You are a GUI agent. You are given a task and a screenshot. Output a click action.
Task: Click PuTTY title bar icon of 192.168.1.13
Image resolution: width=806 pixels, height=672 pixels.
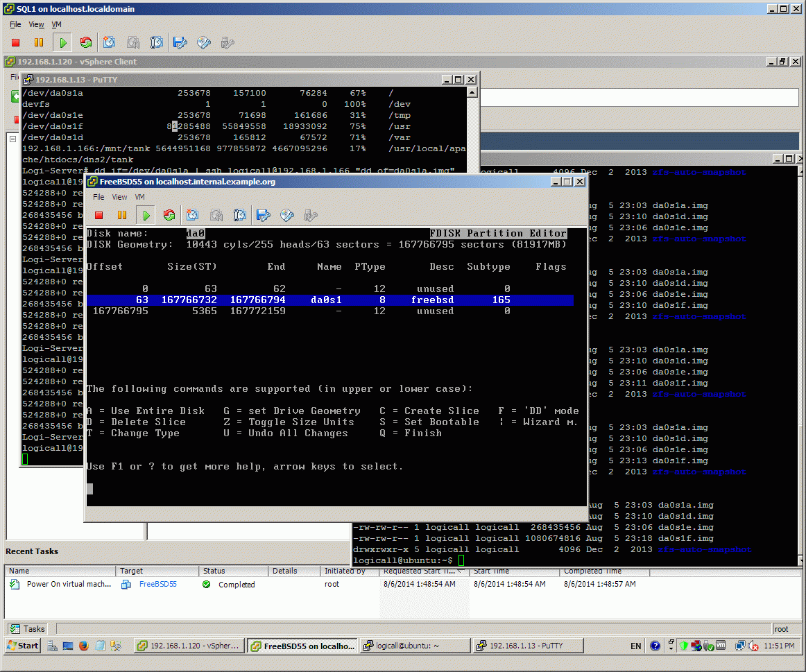(28, 80)
